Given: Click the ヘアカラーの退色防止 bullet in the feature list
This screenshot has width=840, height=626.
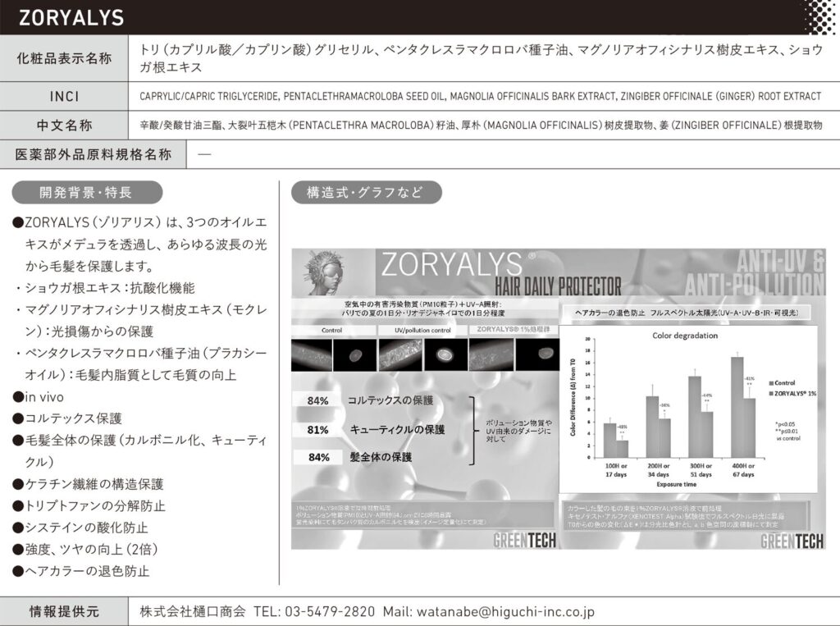Looking at the screenshot, I should pos(81,571).
